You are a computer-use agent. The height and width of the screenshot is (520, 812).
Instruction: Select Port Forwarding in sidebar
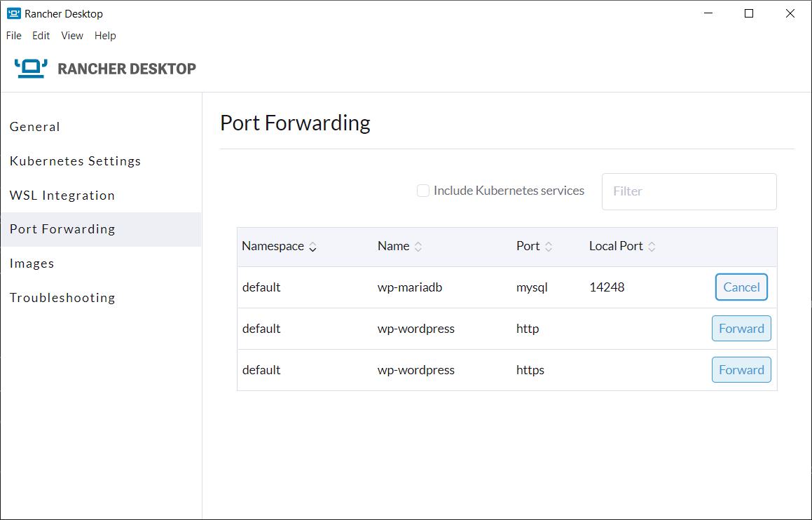101,229
